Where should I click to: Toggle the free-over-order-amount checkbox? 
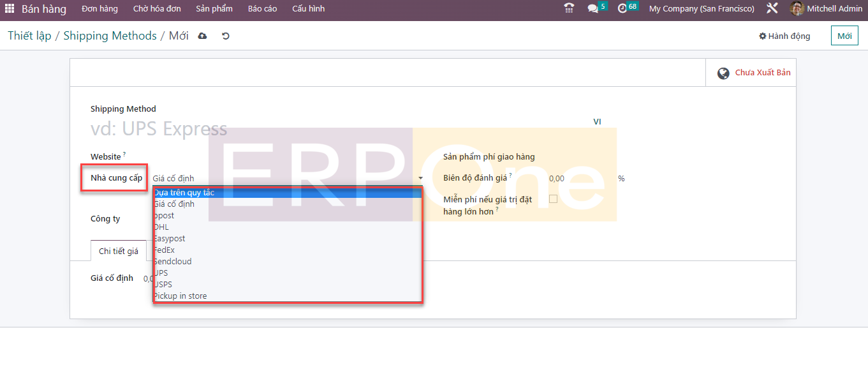tap(553, 199)
